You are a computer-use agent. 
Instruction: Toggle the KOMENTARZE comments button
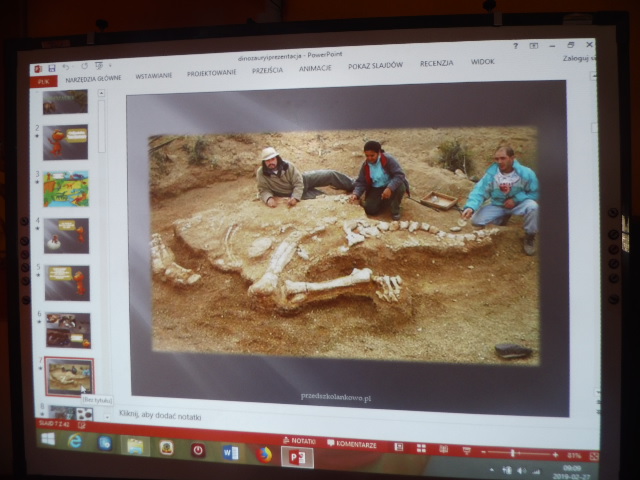point(352,444)
